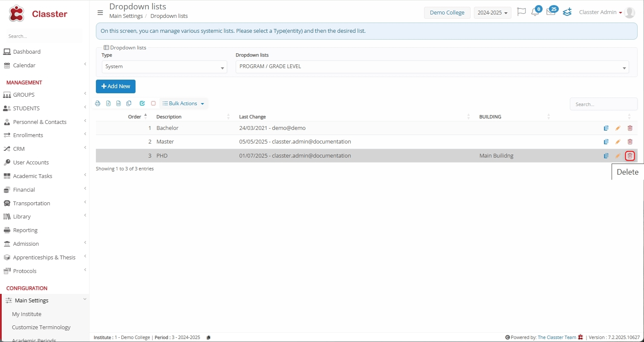The width and height of the screenshot is (644, 342).
Task: Open the Type dropdown showing System
Action: (x=164, y=67)
